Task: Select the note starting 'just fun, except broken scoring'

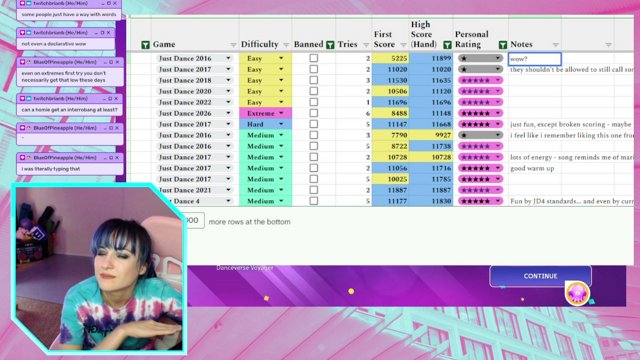Action: pyautogui.click(x=571, y=124)
